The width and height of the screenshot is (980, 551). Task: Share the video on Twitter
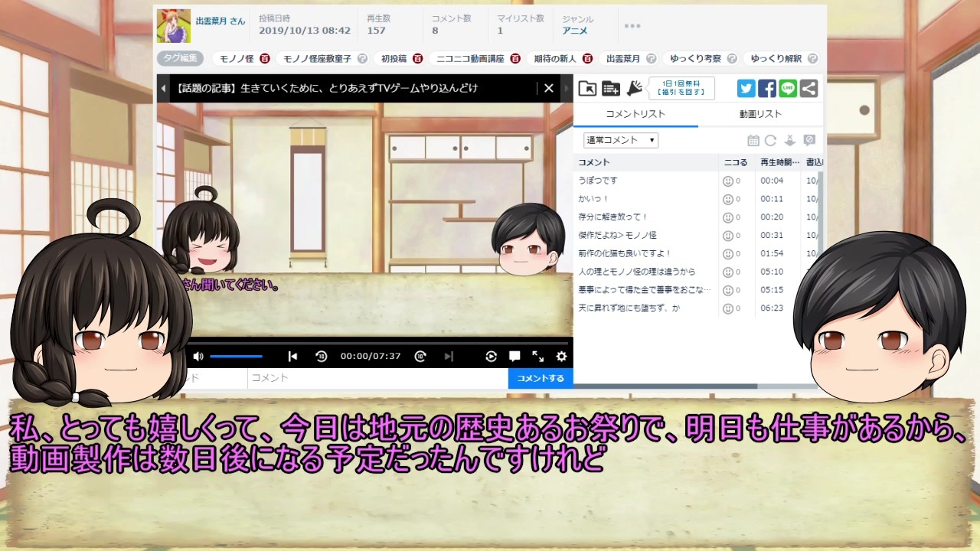click(x=746, y=88)
